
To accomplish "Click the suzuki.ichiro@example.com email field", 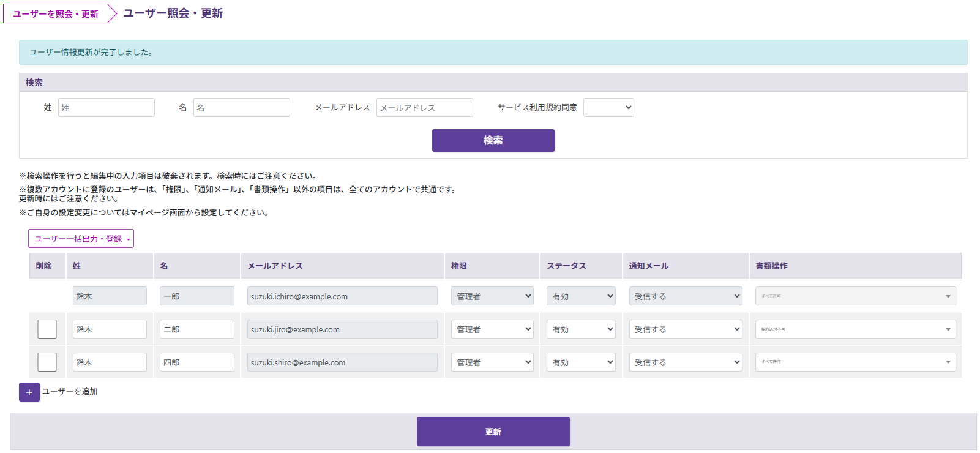I will tap(342, 296).
